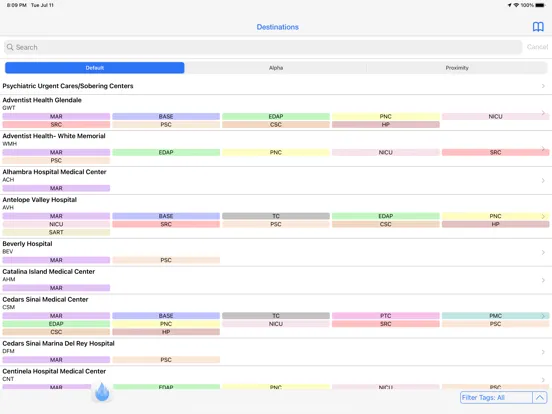Open the book icon in top bar
Viewport: 552px width, 414px height.
point(538,27)
